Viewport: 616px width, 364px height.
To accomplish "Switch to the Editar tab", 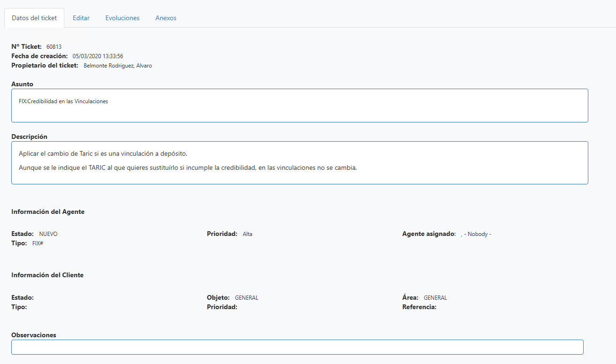I will click(x=81, y=18).
